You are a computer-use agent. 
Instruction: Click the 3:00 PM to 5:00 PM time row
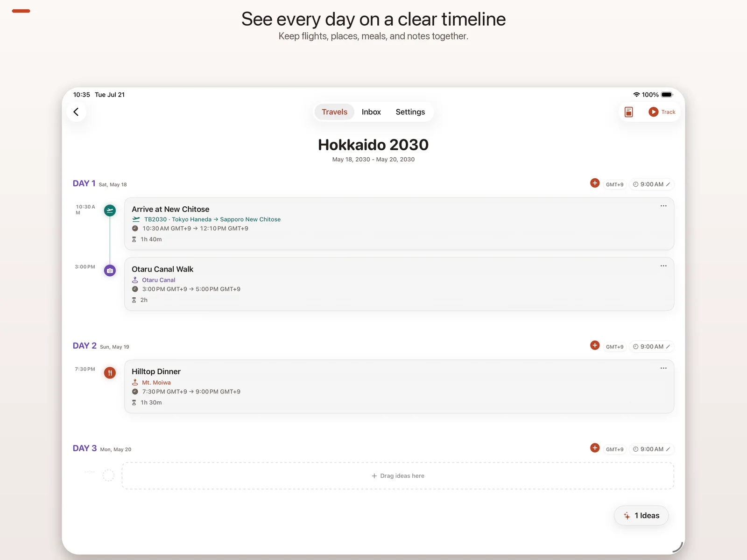point(186,289)
